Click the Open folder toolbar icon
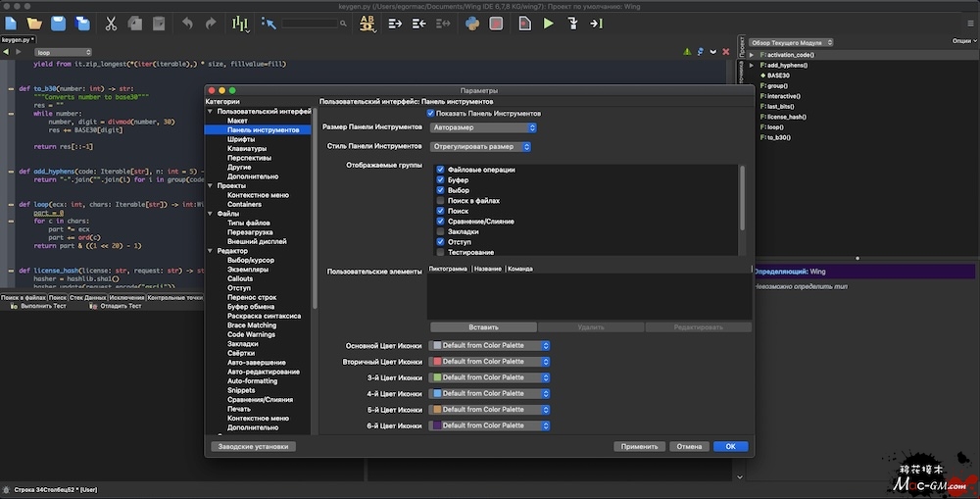980x499 pixels. 34,23
